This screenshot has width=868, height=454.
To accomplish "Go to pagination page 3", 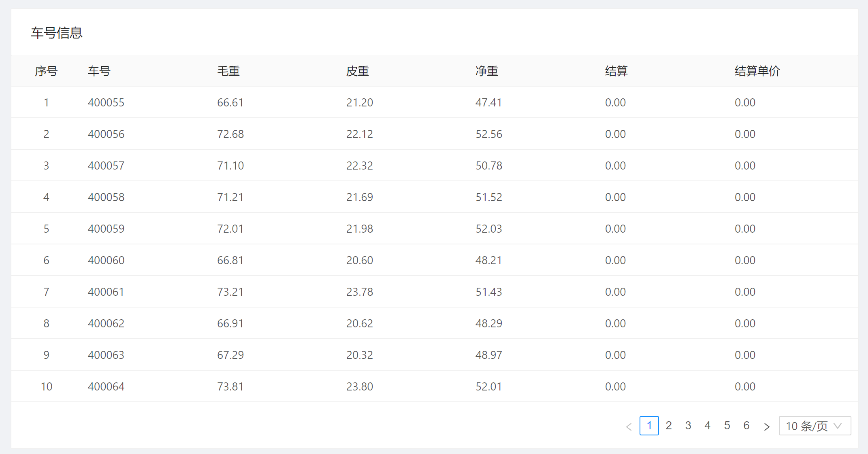I will (688, 426).
